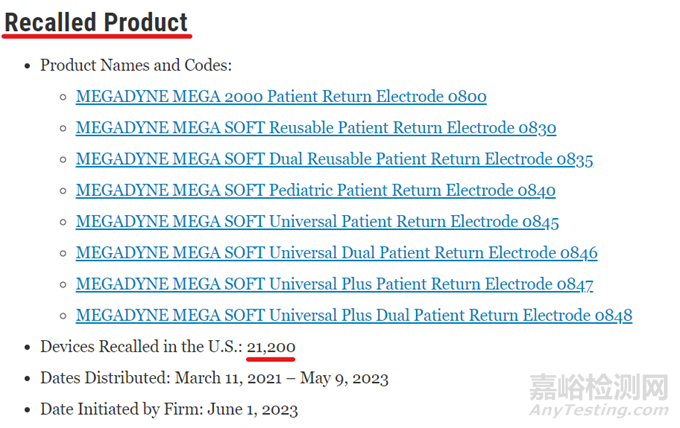This screenshot has height=428, width=680.
Task: Click the 嘉峪检测网 watermark logo
Action: 599,387
